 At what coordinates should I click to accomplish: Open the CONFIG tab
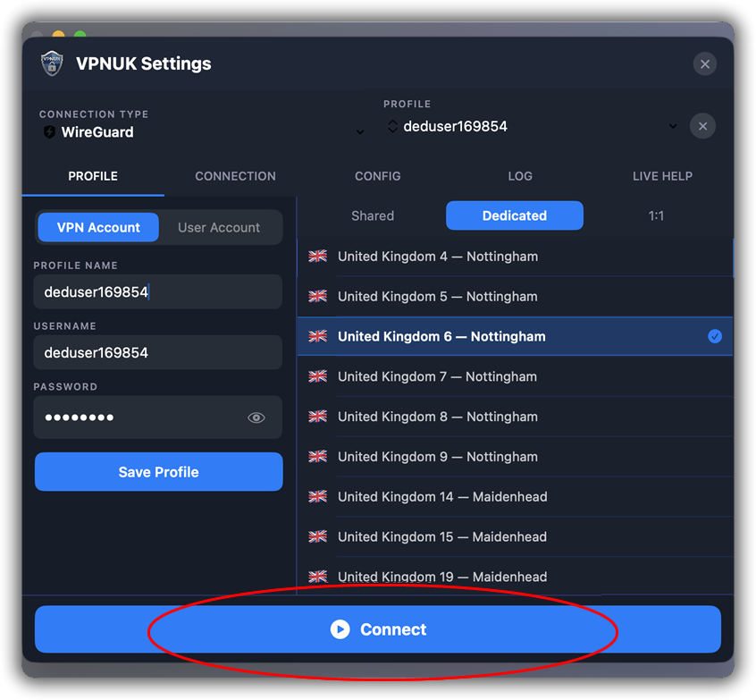pyautogui.click(x=377, y=177)
